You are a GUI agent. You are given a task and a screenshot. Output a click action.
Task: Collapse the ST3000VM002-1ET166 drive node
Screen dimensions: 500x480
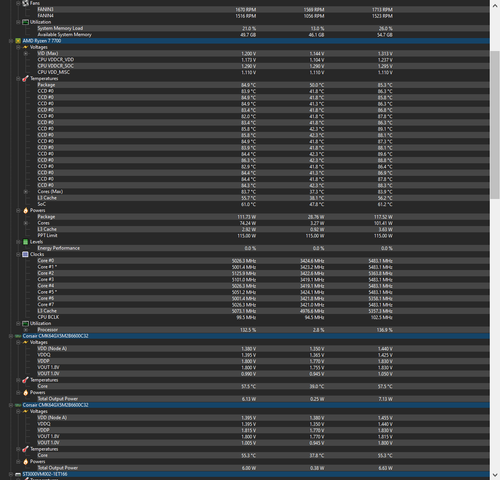11,474
